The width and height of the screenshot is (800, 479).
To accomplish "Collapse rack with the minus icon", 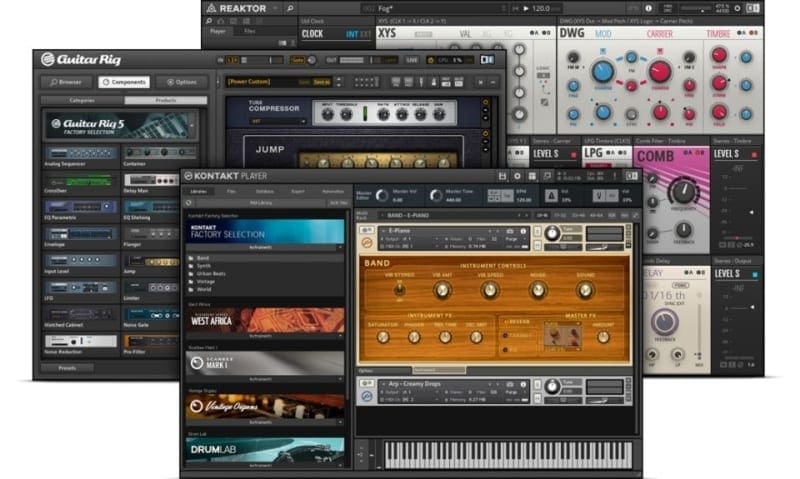I will click(493, 82).
